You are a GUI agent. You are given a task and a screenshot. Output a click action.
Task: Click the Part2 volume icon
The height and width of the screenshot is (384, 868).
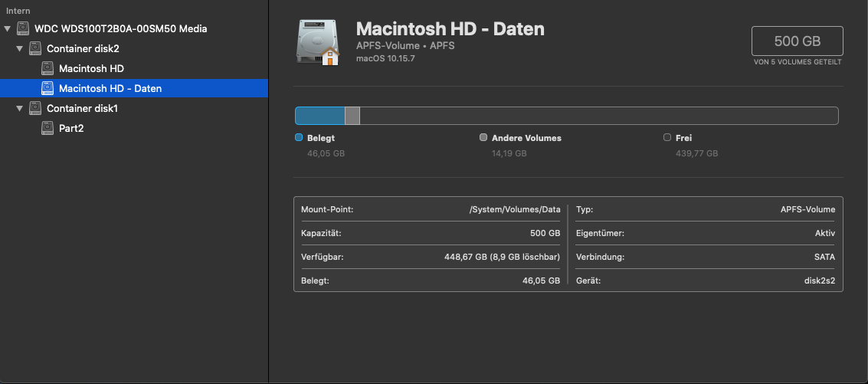pos(47,129)
